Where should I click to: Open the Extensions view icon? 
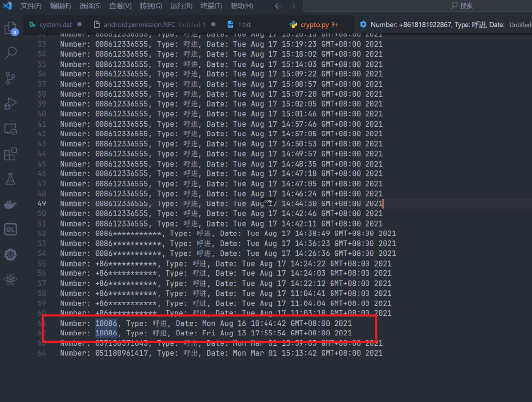(10, 154)
